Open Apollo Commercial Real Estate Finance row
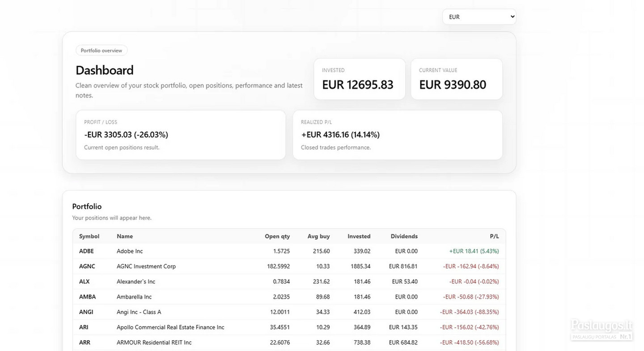Screen dimensions: 644x351 pyautogui.click(x=289, y=327)
